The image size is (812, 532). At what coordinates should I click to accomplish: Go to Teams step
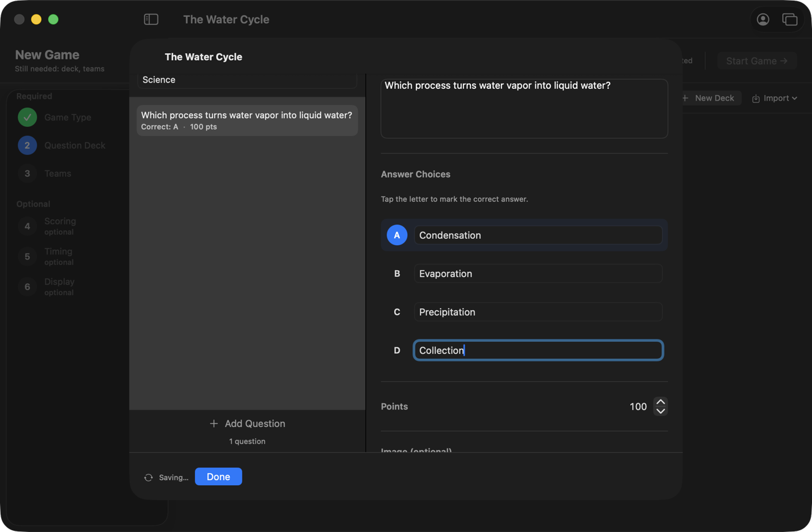point(45,174)
